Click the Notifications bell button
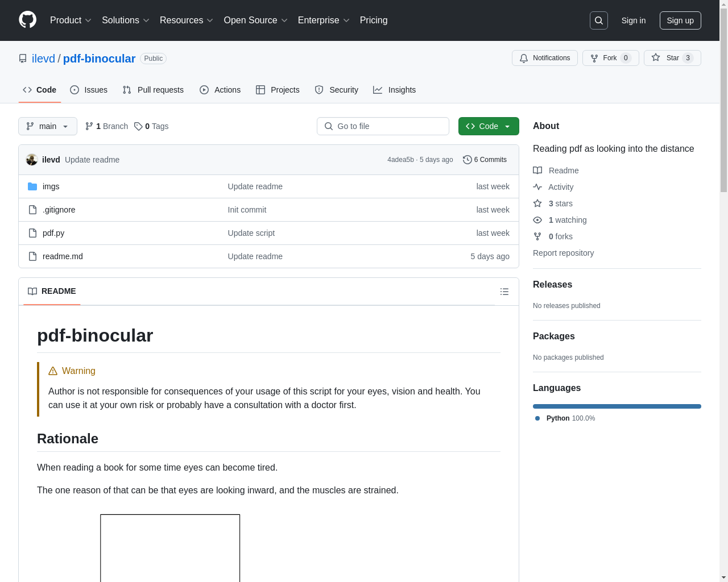This screenshot has width=728, height=582. coord(545,58)
